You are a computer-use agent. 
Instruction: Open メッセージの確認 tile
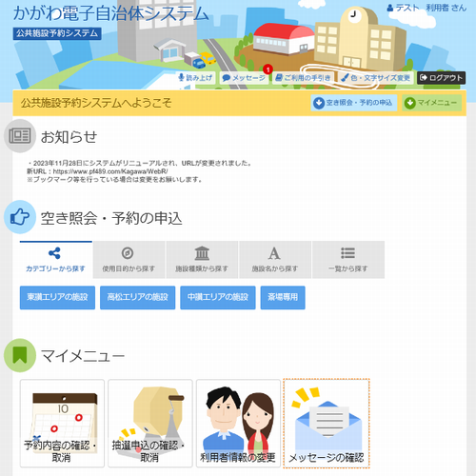[327, 424]
